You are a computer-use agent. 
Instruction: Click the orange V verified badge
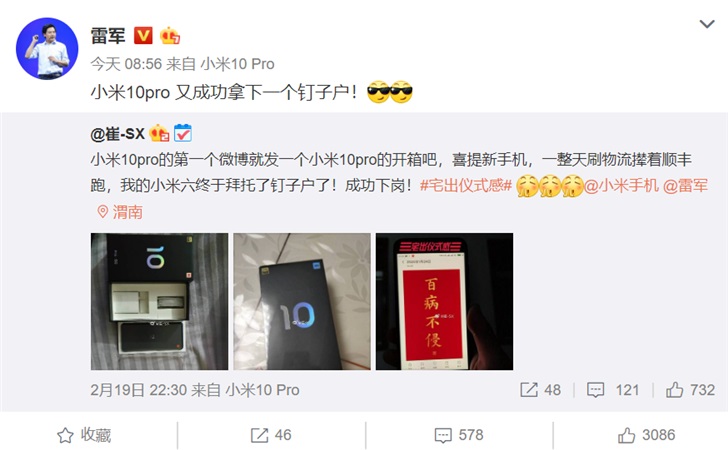pos(143,35)
